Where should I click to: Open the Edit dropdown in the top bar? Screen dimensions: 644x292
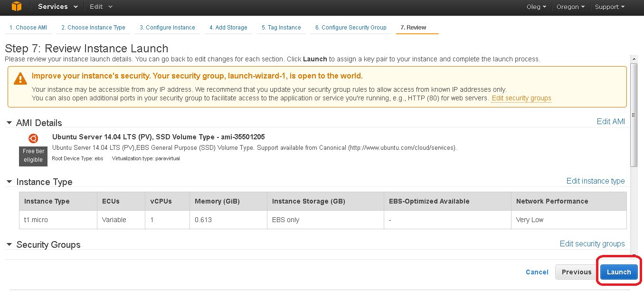click(101, 7)
